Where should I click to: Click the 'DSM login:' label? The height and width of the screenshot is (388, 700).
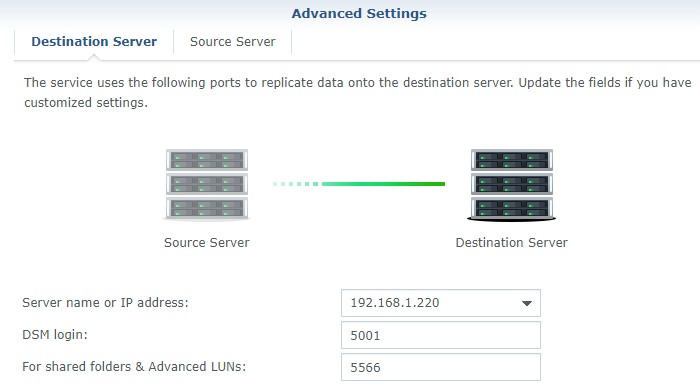click(x=55, y=334)
